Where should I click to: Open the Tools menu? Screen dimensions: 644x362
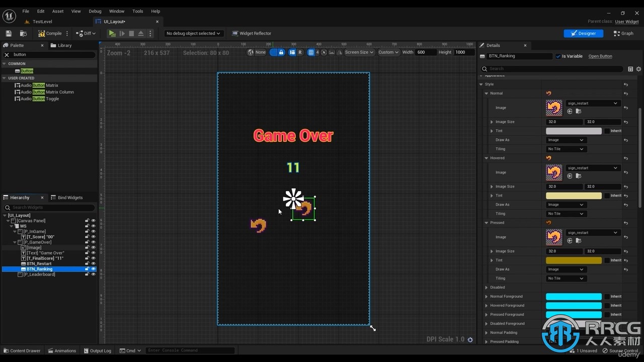[138, 11]
